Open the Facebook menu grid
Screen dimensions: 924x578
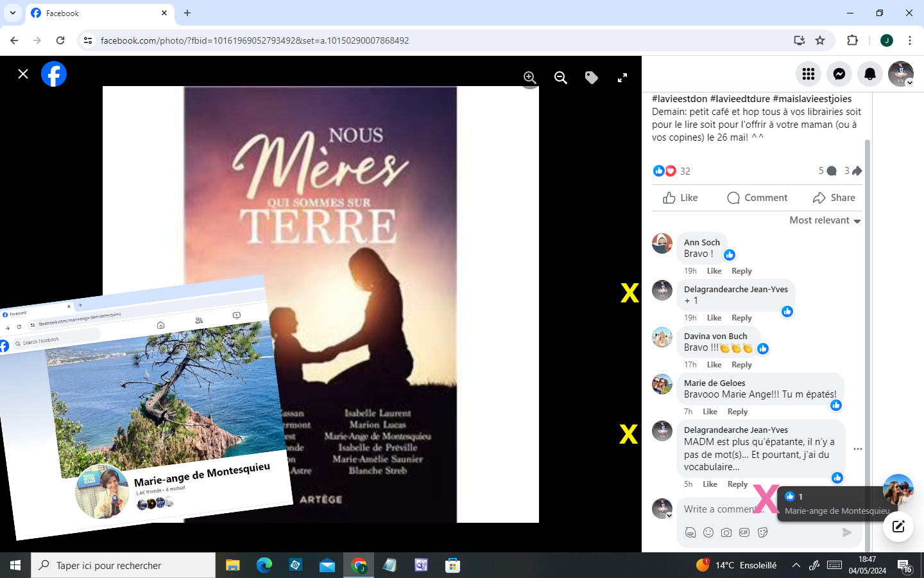(x=809, y=74)
